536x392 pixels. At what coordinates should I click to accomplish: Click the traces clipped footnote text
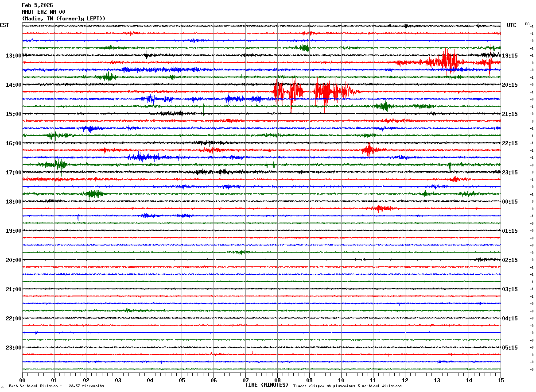tap(347, 386)
